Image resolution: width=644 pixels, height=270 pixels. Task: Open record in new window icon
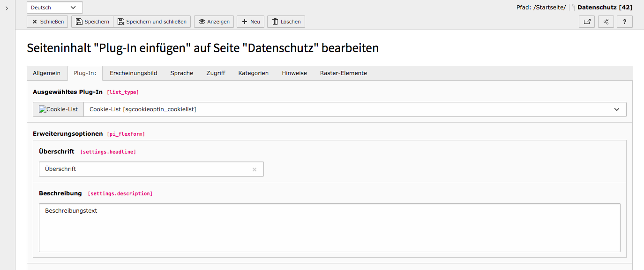coord(587,22)
